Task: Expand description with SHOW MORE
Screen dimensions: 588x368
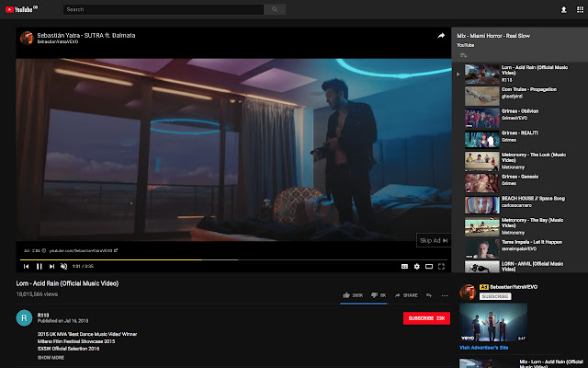Action: (x=51, y=358)
